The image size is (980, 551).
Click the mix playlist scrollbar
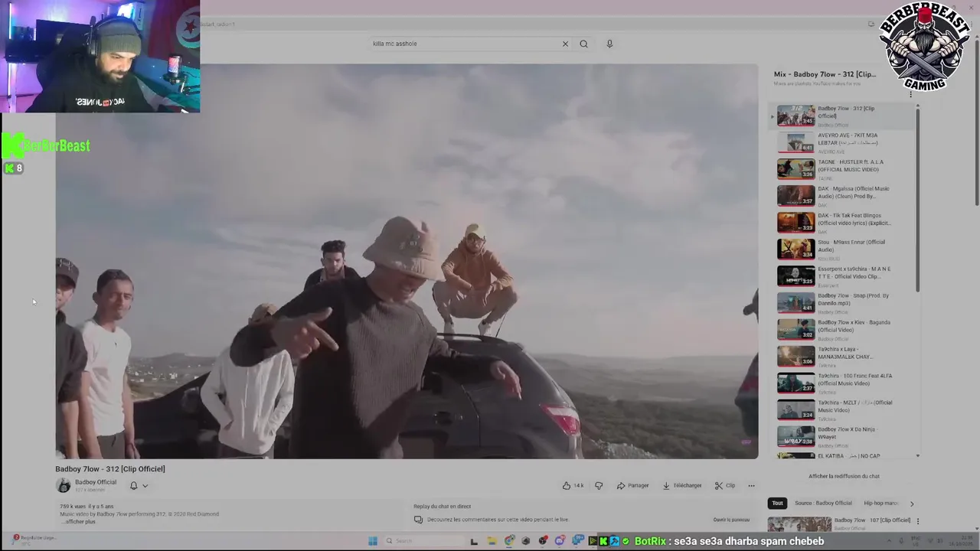(917, 199)
